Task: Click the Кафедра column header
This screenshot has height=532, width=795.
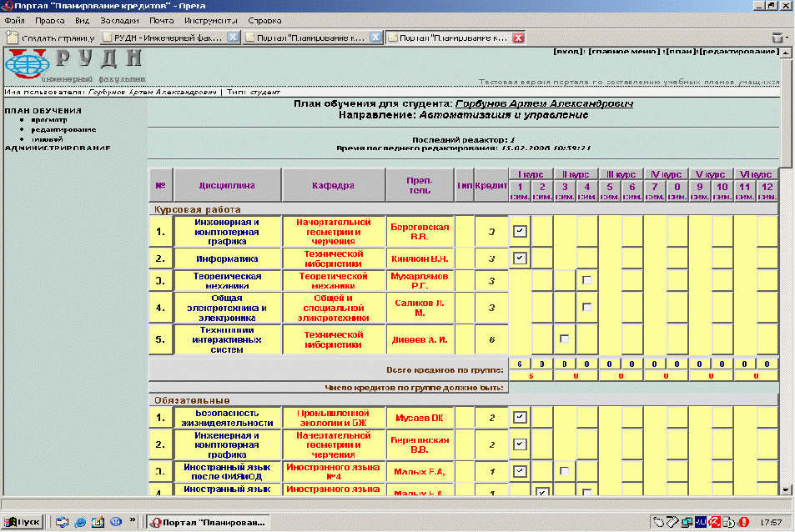Action: point(333,185)
